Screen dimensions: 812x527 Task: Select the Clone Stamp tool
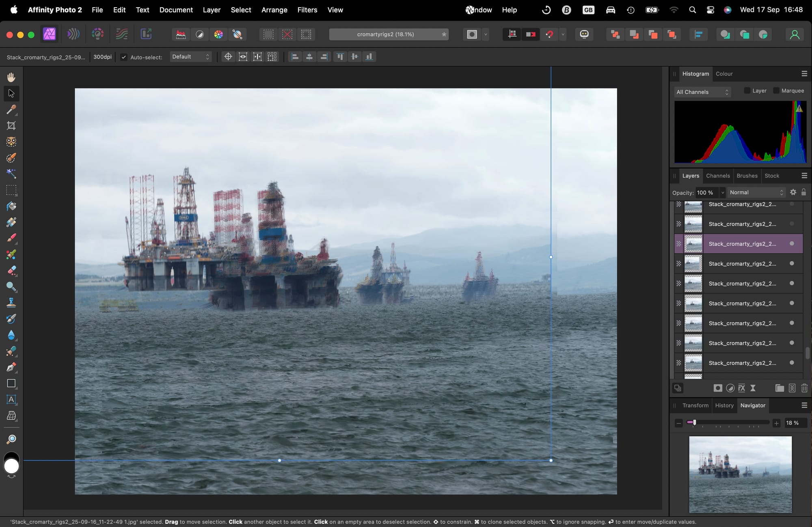pyautogui.click(x=11, y=302)
